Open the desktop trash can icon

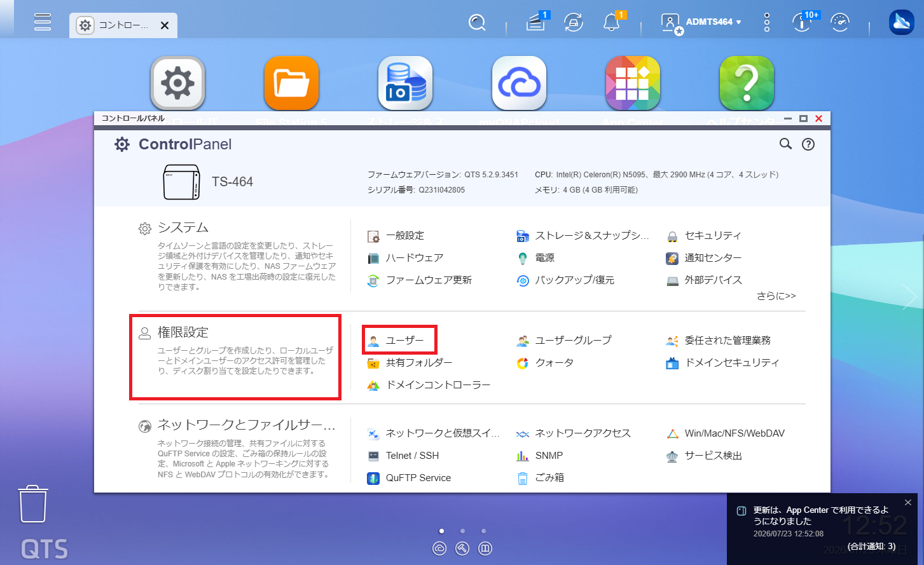[33, 504]
